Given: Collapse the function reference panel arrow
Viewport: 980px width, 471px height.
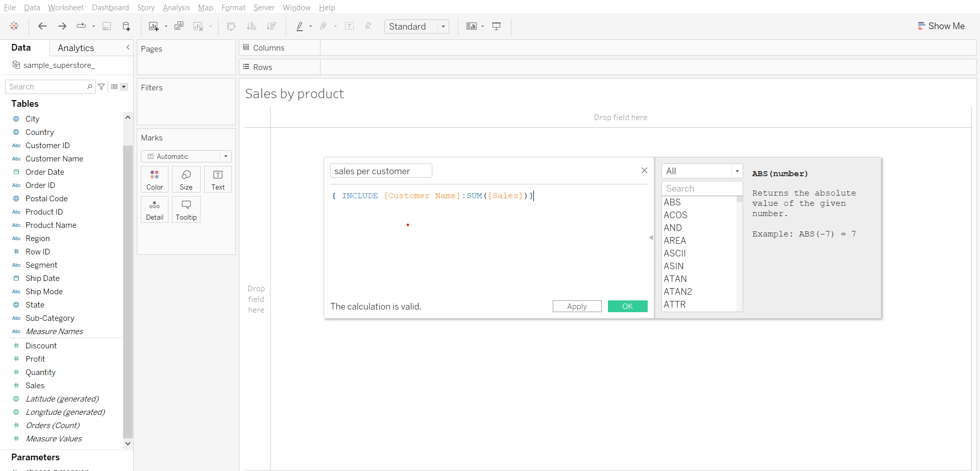Looking at the screenshot, I should coord(651,238).
